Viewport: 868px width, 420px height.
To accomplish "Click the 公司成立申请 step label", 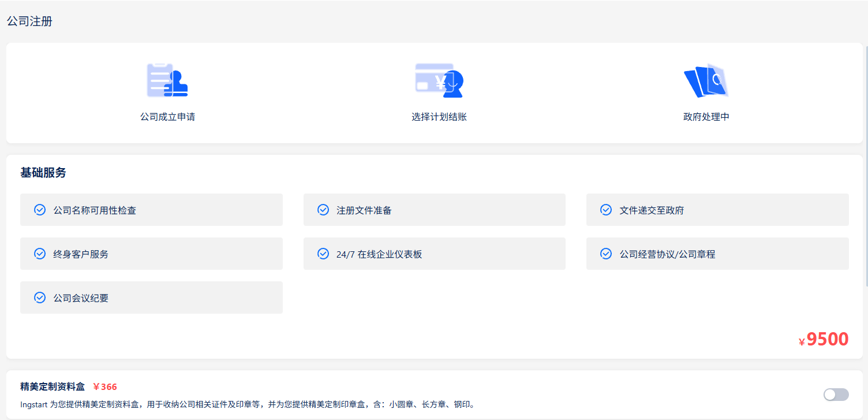I will click(167, 117).
